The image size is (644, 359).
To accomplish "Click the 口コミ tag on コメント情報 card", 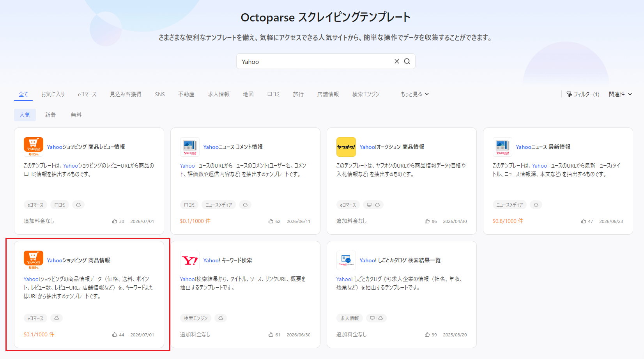I will 189,205.
